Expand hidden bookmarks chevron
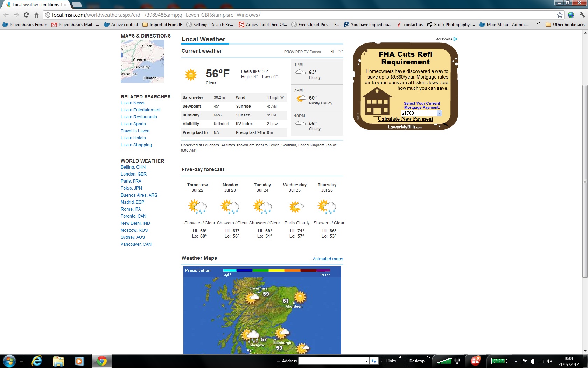Image resolution: width=588 pixels, height=368 pixels. pos(538,23)
